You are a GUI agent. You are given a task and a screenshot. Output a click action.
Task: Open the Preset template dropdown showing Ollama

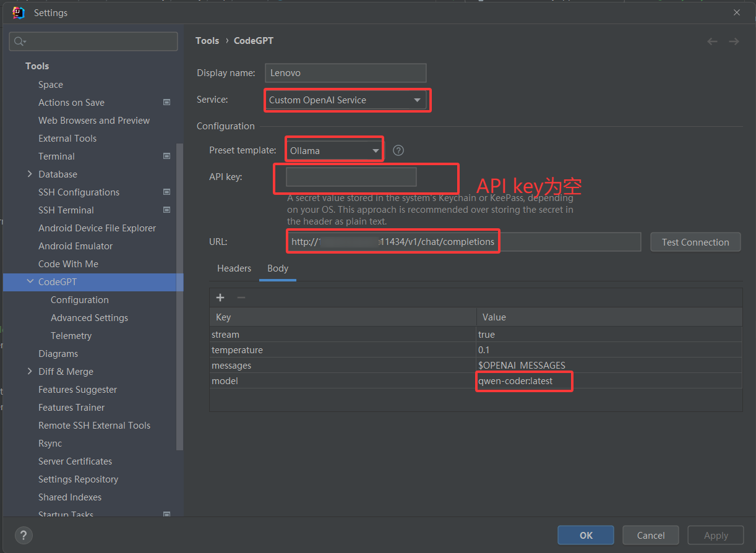[x=334, y=150]
